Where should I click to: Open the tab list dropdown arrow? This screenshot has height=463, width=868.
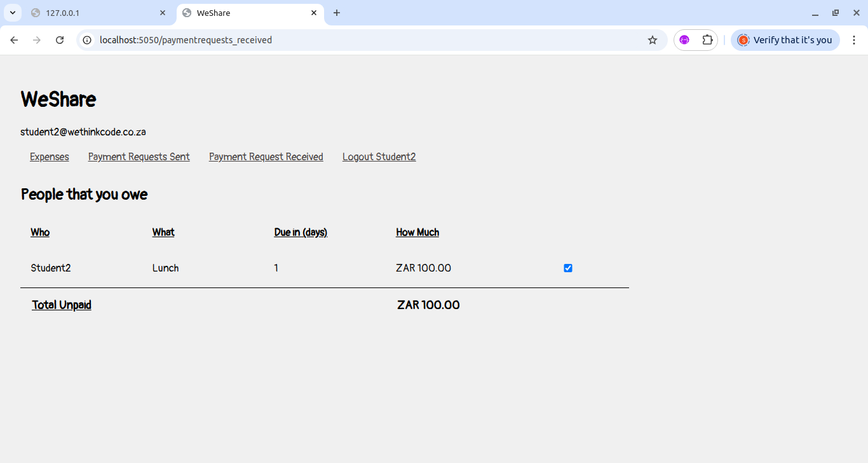tap(12, 12)
